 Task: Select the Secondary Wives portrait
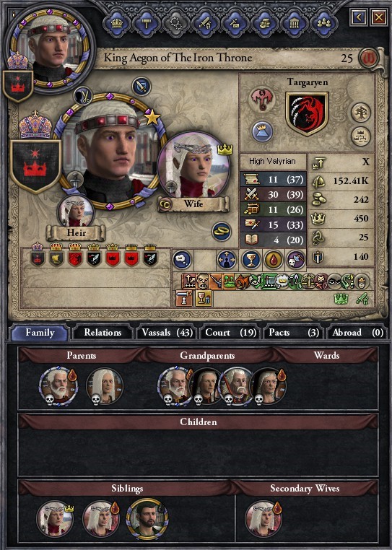pos(263,518)
